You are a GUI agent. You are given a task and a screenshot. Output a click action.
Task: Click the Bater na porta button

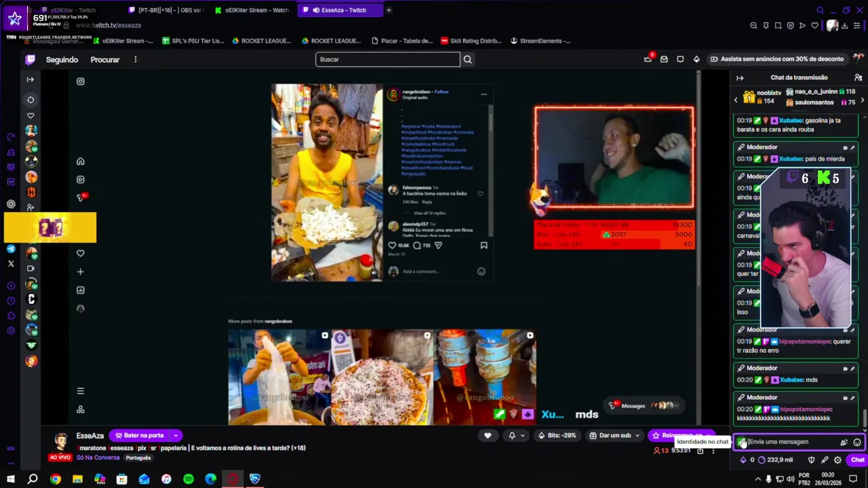click(x=140, y=435)
